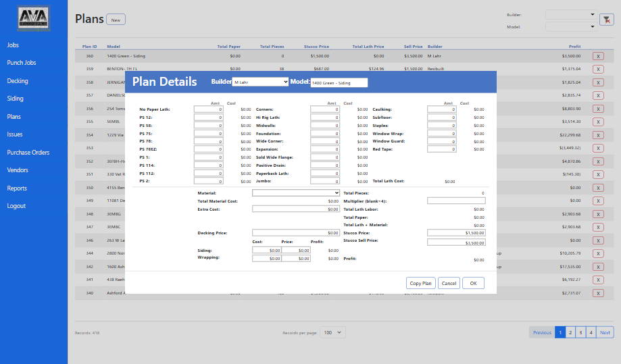The image size is (621, 364).
Task: Click the clear filter funnel icon
Action: coord(606,20)
